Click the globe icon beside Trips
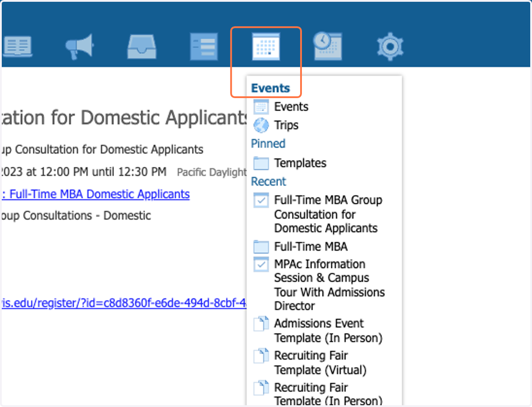 261,126
